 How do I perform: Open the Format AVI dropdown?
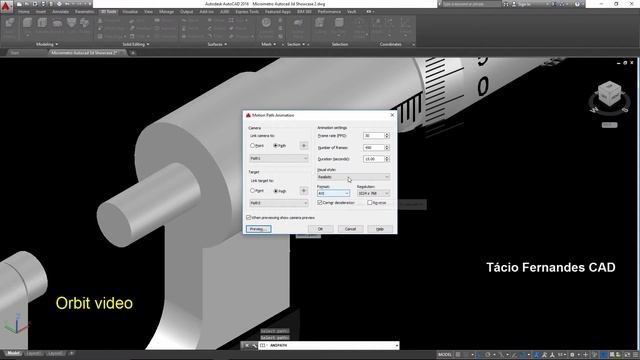[333, 193]
